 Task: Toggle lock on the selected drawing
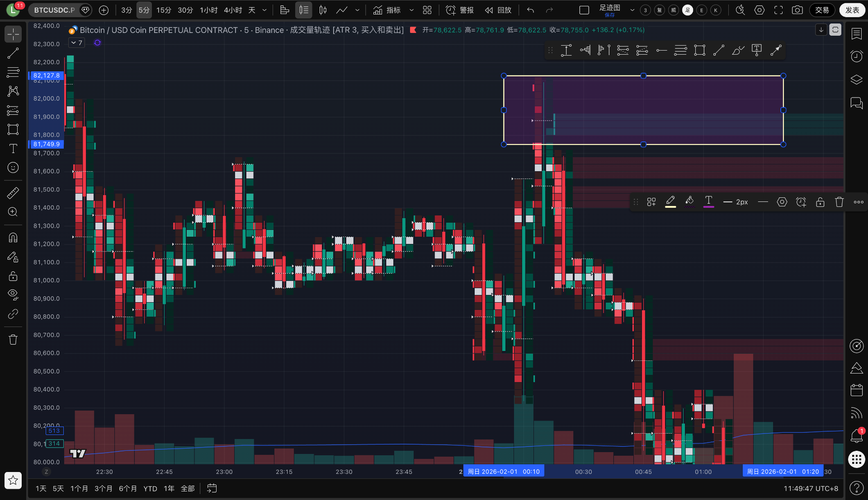820,202
